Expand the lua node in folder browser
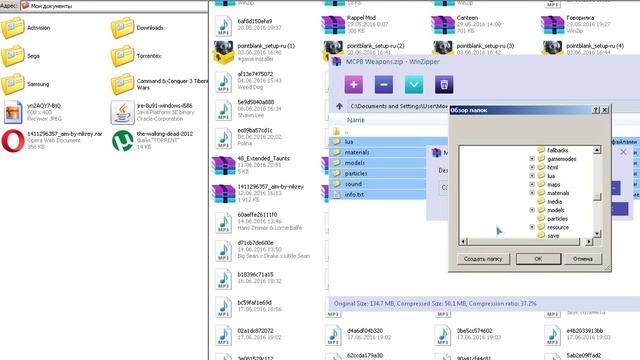 pos(532,176)
